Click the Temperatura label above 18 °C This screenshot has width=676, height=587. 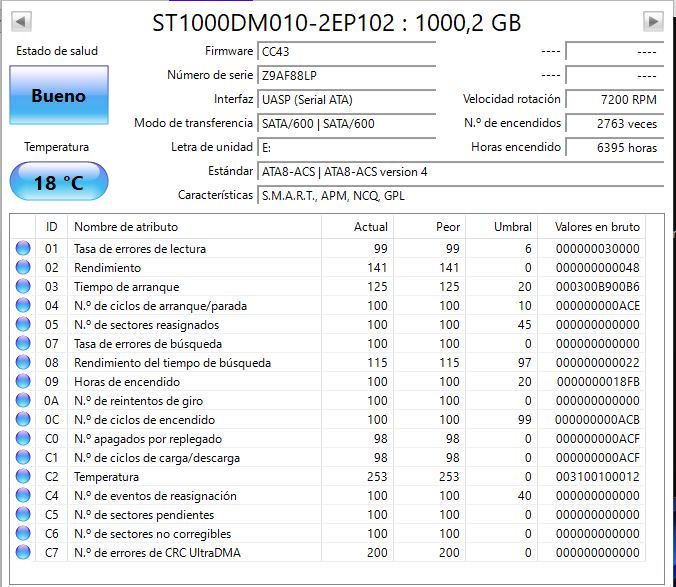(56, 147)
